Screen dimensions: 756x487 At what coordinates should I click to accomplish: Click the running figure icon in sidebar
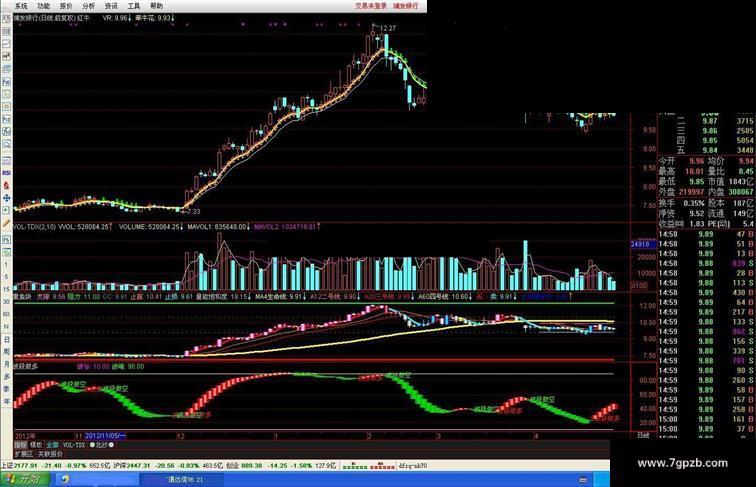pos(6,131)
